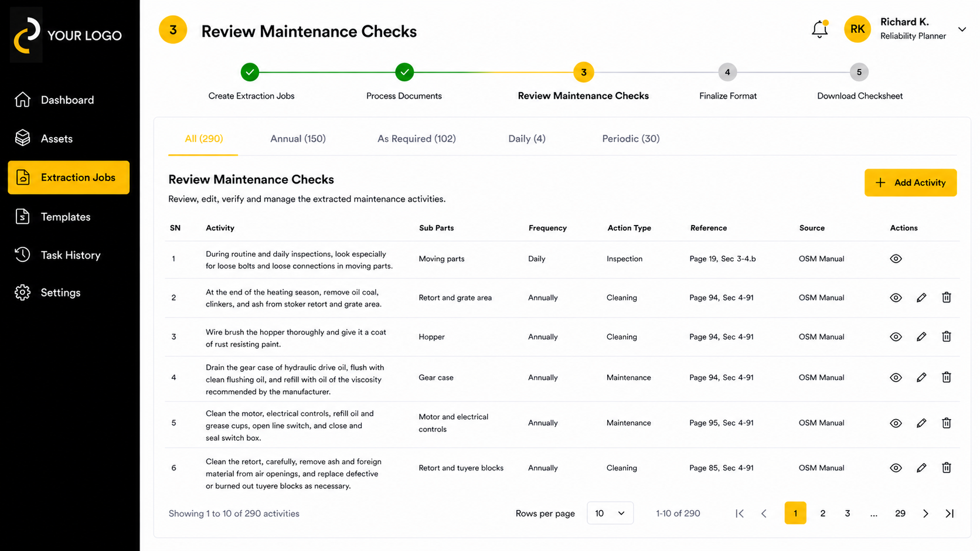Screen dimensions: 980x551
Task: Jump to last page of results
Action: pos(950,513)
